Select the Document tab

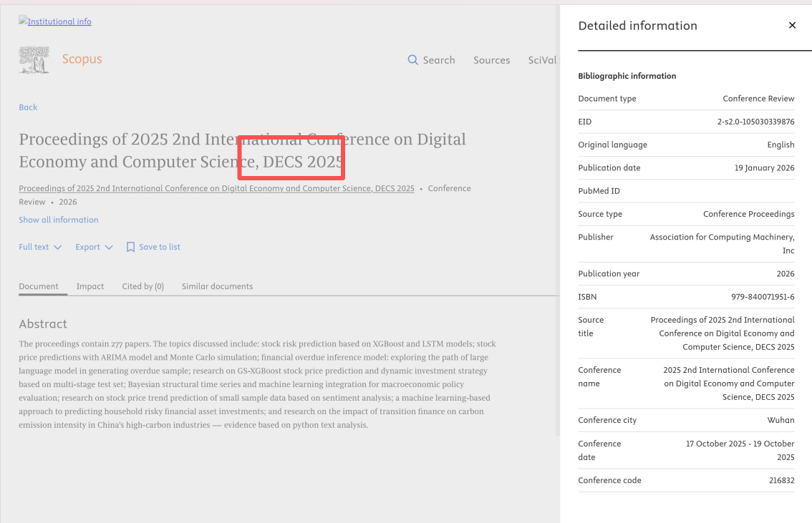(39, 286)
